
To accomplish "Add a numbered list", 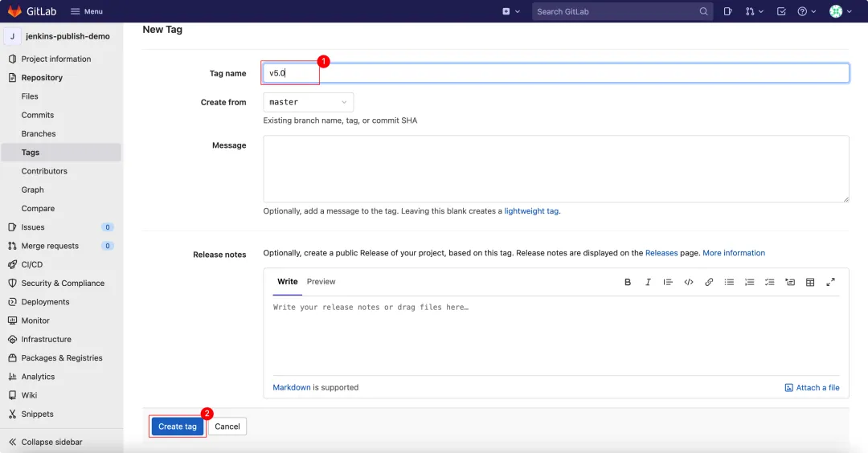I will pyautogui.click(x=750, y=282).
